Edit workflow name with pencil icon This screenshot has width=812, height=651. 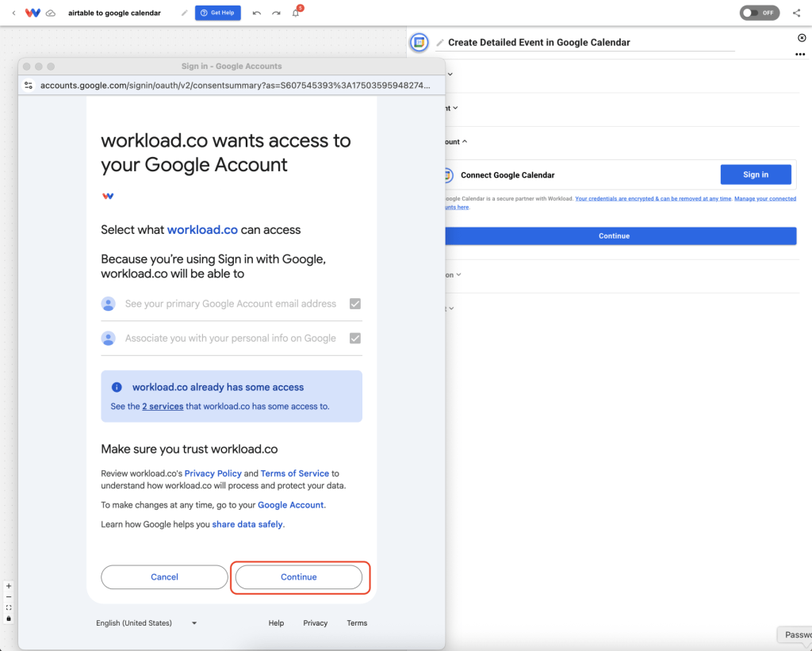184,13
